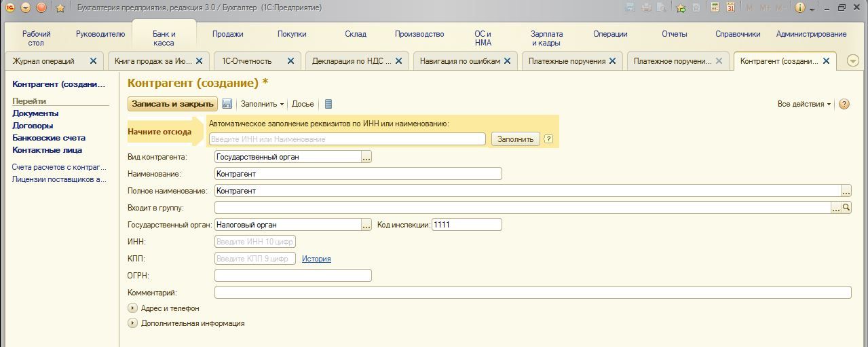Image resolution: width=868 pixels, height=347 pixels.
Task: Click the magnifier icon in Входит в группу field
Action: [846, 208]
